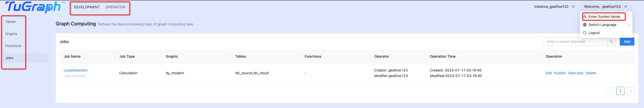Screen dimensions: 644x108
Task: Expand the Switch Language submenu arrow
Action: tap(629, 25)
